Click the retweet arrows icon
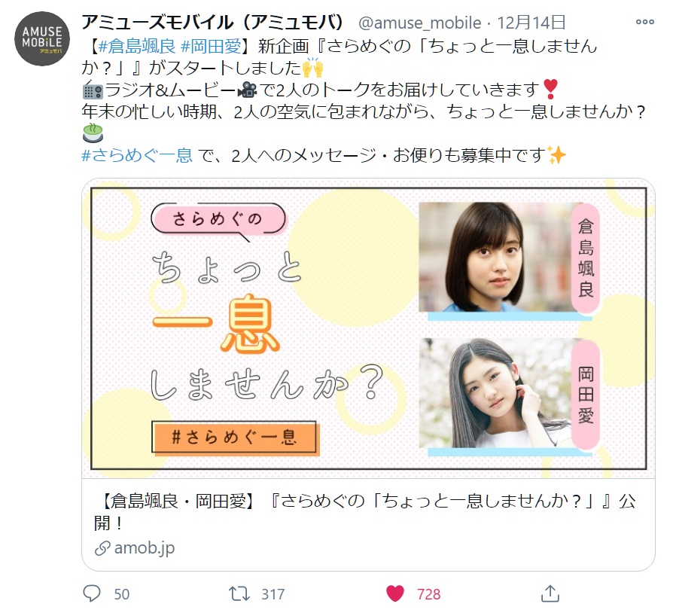Screen dimensions: 673x616 239,593
